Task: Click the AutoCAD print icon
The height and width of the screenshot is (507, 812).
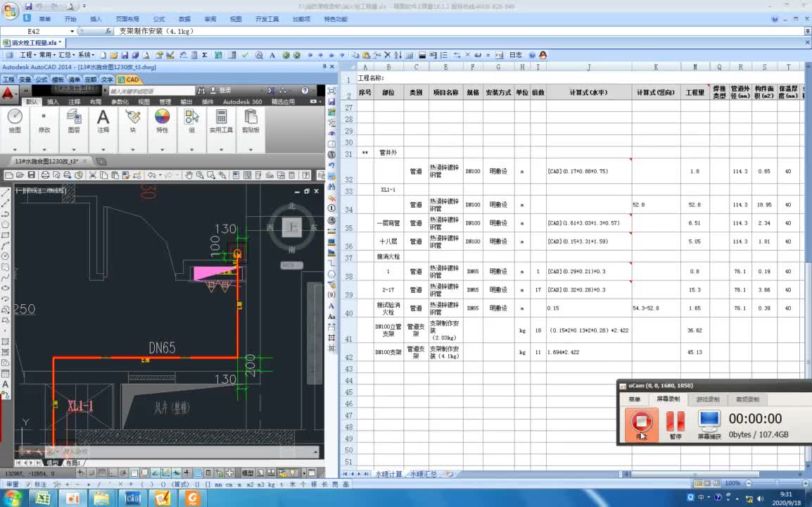Action: pyautogui.click(x=45, y=175)
